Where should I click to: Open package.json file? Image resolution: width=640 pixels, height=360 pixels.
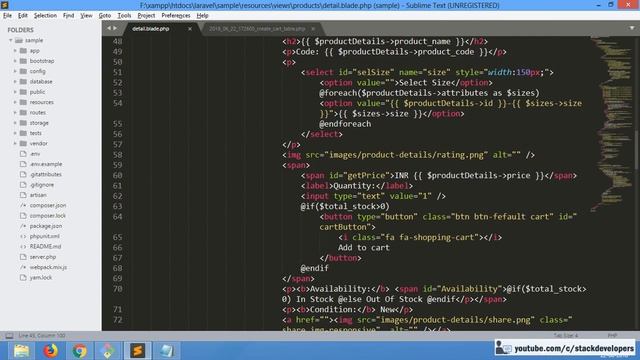[46, 226]
